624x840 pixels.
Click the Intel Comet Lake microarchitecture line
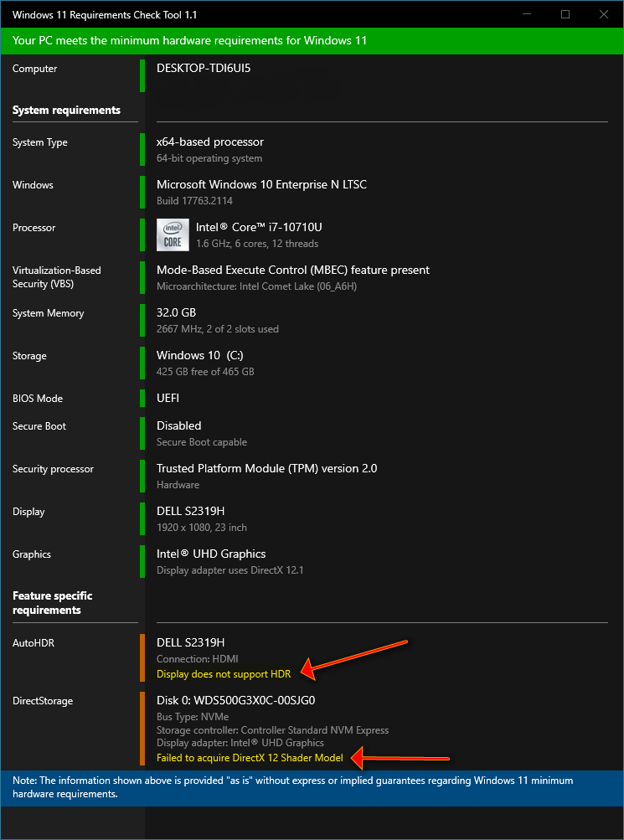click(256, 286)
